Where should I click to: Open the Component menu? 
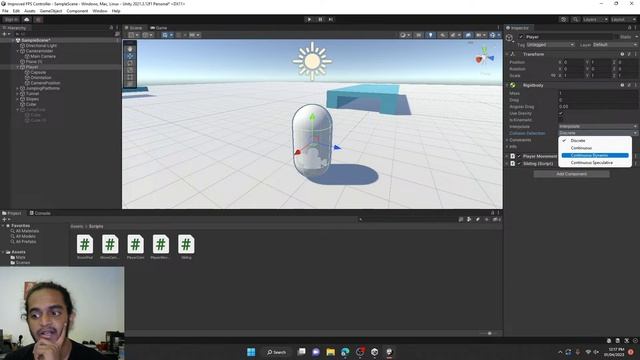[77, 11]
